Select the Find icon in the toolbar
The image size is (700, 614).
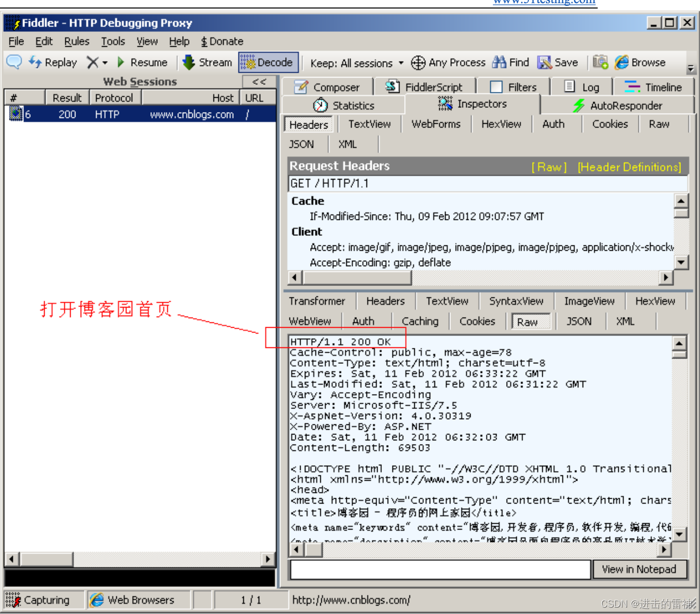click(499, 62)
